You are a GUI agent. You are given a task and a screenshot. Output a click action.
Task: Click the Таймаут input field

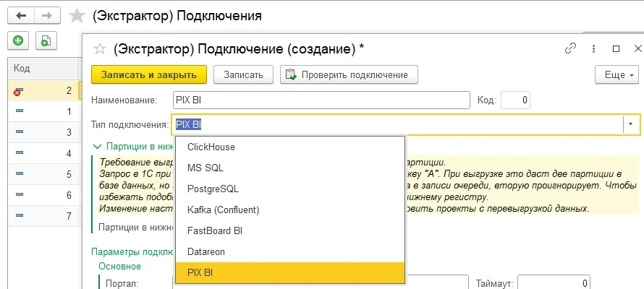pos(554,283)
